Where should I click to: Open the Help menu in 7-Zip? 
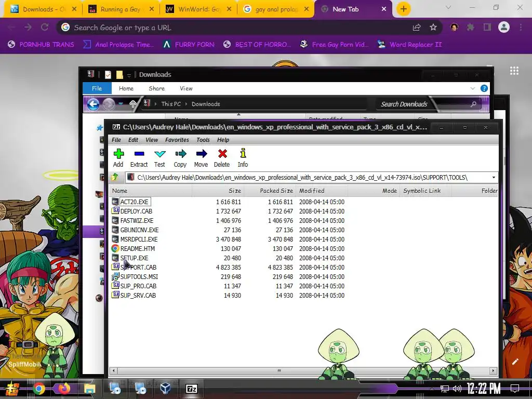pos(223,140)
